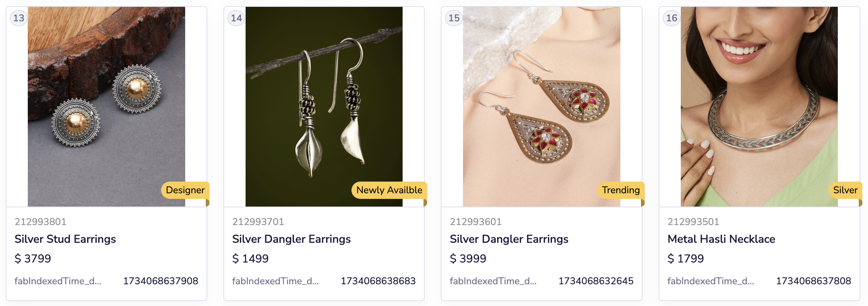Click the $ 3799 price
The height and width of the screenshot is (306, 868).
[x=33, y=258]
